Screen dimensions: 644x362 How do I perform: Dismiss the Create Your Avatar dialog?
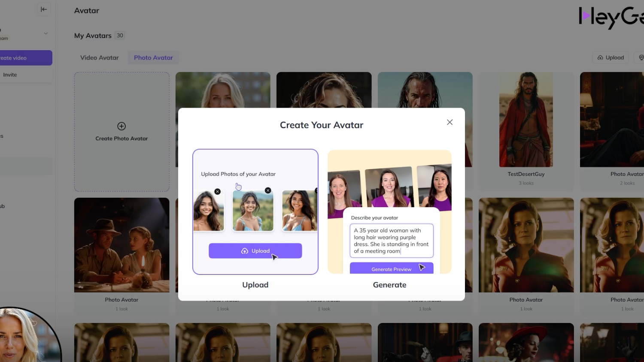[450, 122]
